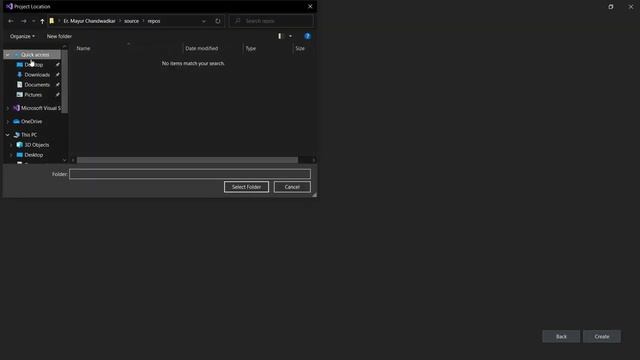
Task: Expand the 3D Objects node
Action: tap(11, 145)
